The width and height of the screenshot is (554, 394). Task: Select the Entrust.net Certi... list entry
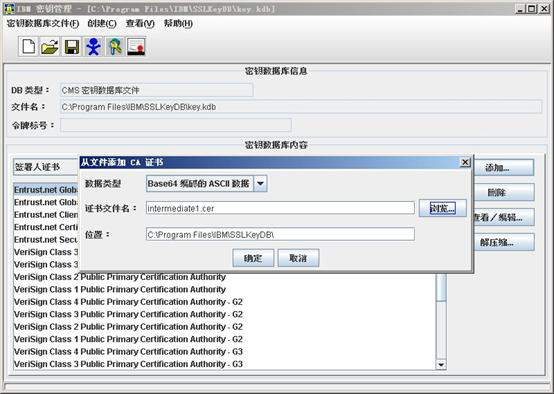click(46, 227)
